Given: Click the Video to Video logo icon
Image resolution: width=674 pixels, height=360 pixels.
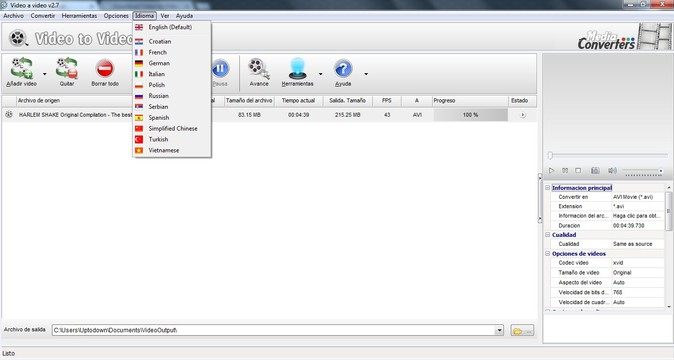Looking at the screenshot, I should [18, 38].
